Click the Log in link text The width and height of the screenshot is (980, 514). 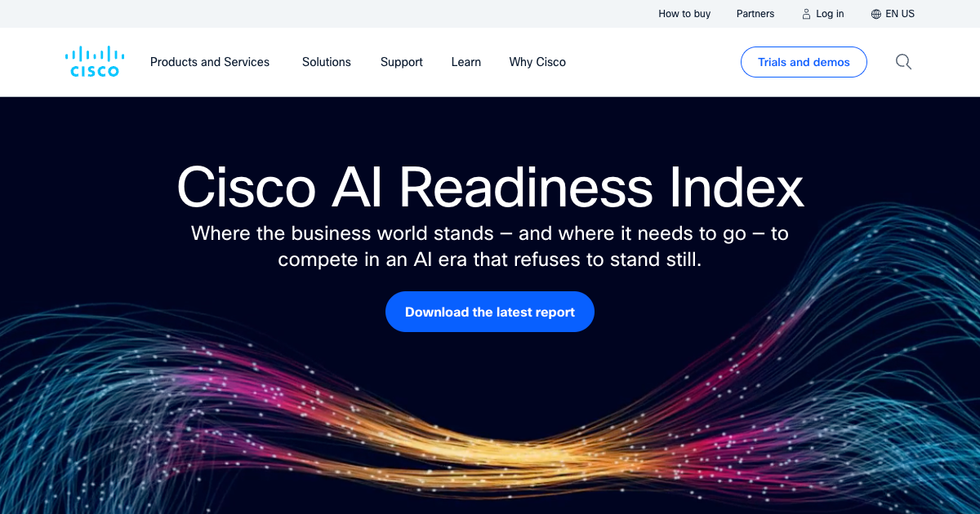(830, 14)
